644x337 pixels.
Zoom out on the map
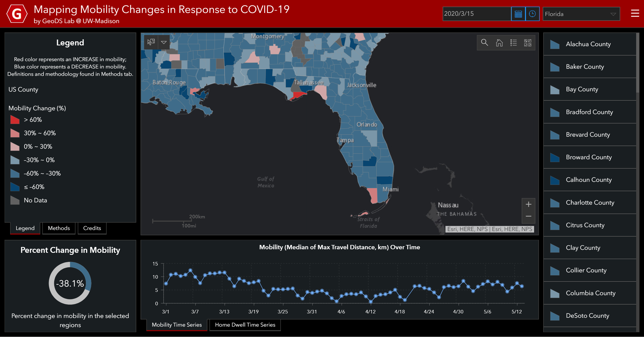pyautogui.click(x=529, y=216)
